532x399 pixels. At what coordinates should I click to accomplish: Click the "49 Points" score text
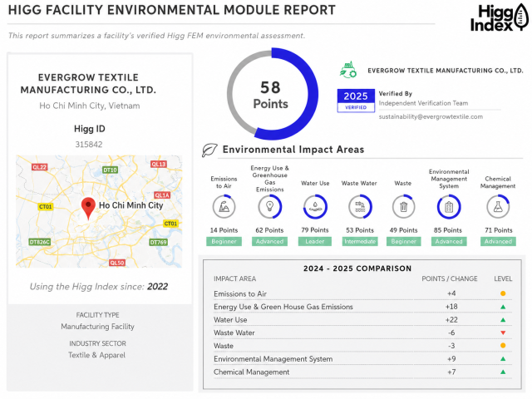[403, 230]
